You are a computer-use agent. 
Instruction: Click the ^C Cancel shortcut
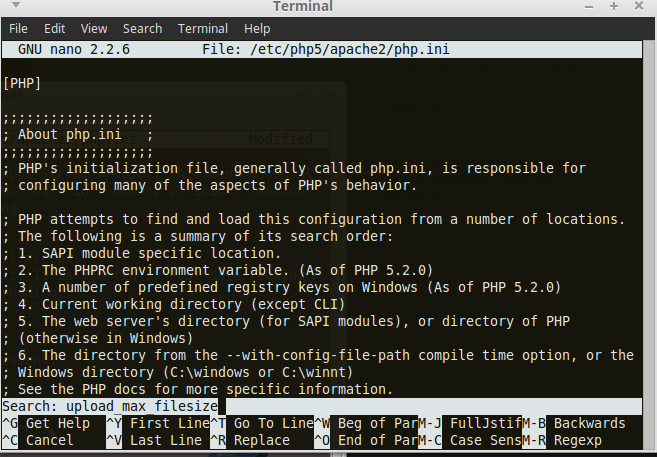point(38,441)
